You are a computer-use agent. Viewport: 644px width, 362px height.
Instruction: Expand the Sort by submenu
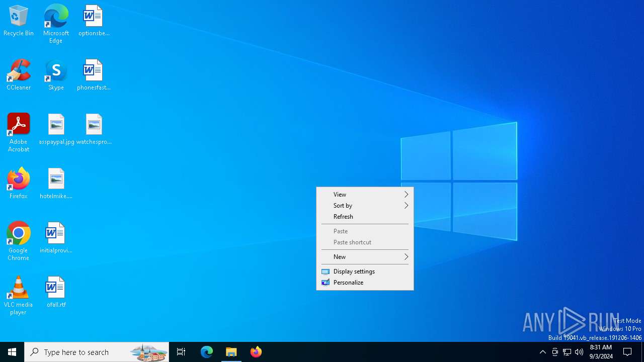[x=365, y=206]
